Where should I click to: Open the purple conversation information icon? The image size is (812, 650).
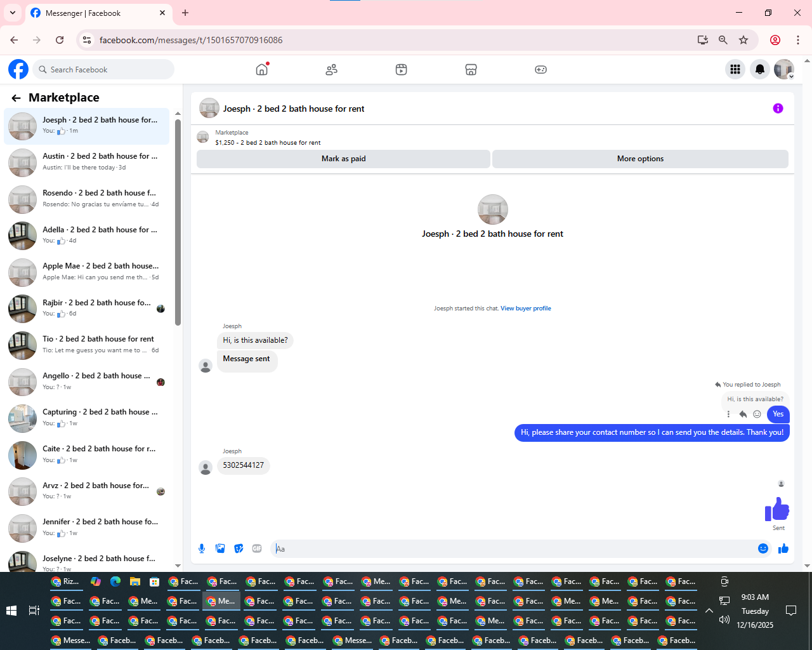point(778,109)
